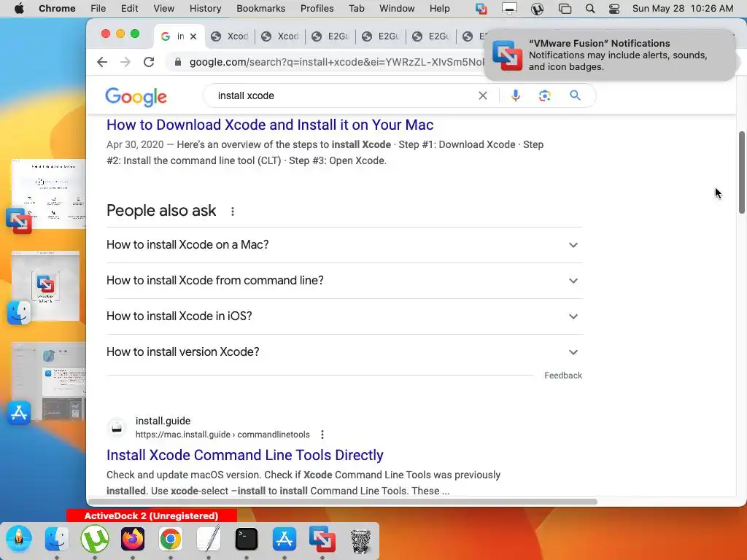Start voice search with the microphone icon
The image size is (747, 560).
[x=516, y=96]
